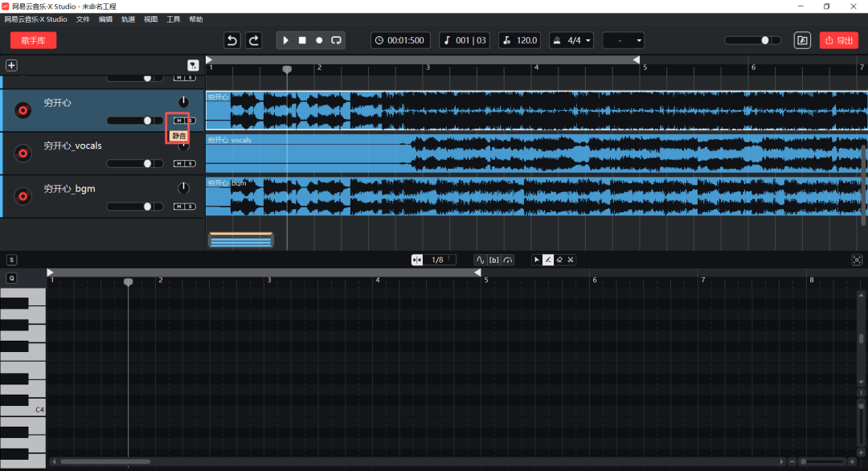
Task: Select the eraser tool in piano roll
Action: click(x=559, y=260)
